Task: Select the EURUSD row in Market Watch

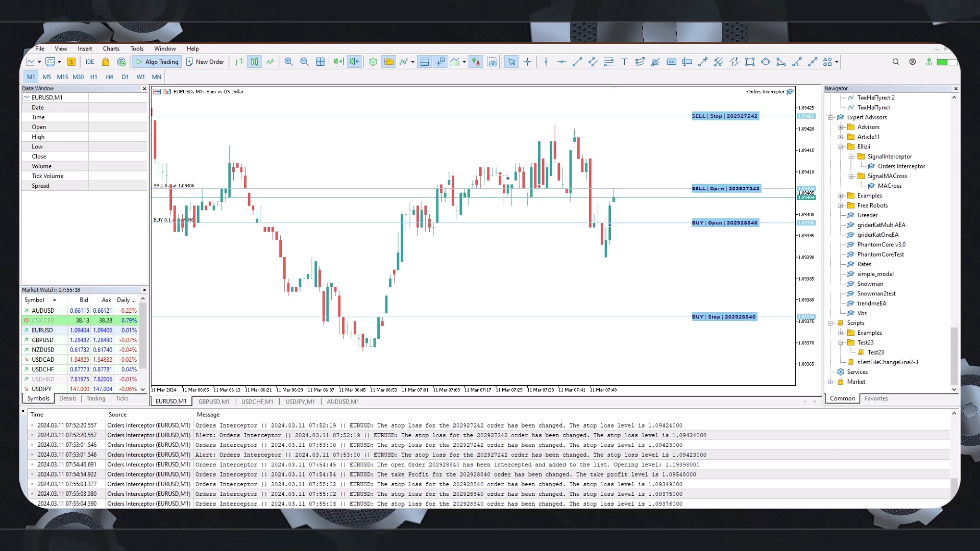Action: [x=43, y=330]
